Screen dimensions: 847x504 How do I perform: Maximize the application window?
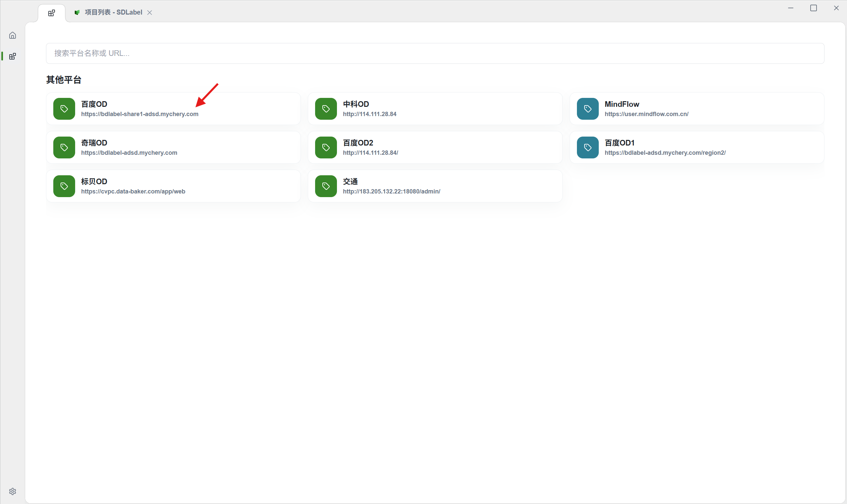coord(814,8)
